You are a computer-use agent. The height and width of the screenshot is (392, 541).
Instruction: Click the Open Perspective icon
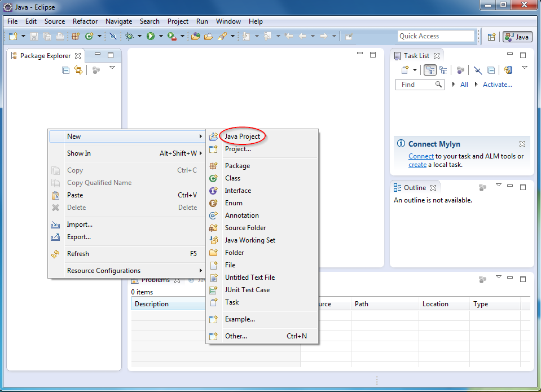coord(491,36)
